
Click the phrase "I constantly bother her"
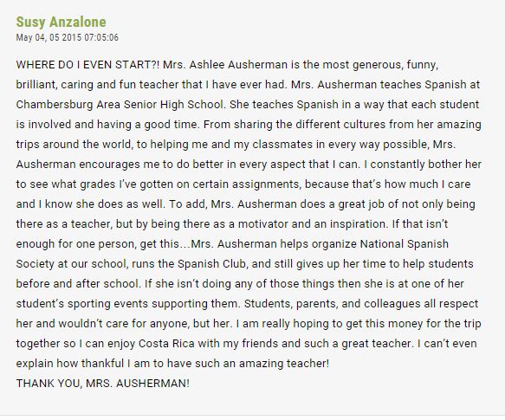(x=423, y=165)
